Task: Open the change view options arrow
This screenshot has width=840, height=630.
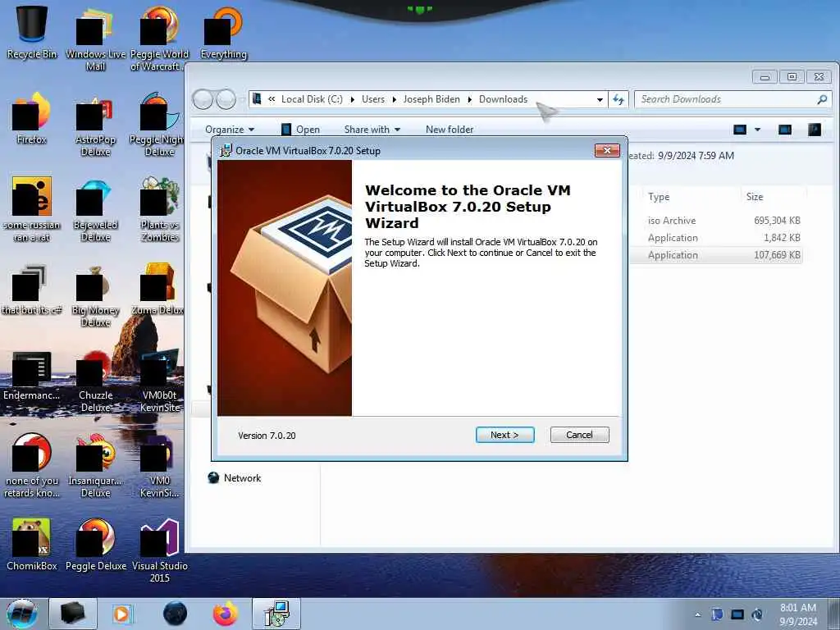Action: (x=757, y=129)
